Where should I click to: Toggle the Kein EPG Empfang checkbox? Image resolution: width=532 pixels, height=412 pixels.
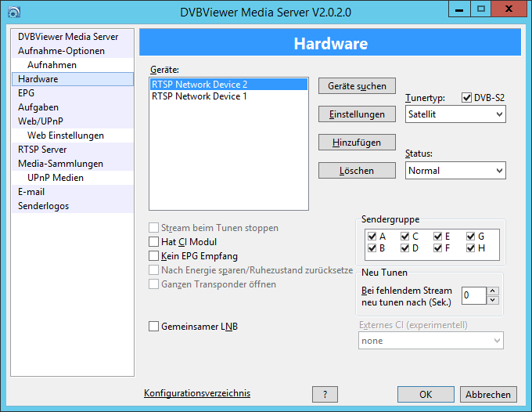[154, 256]
